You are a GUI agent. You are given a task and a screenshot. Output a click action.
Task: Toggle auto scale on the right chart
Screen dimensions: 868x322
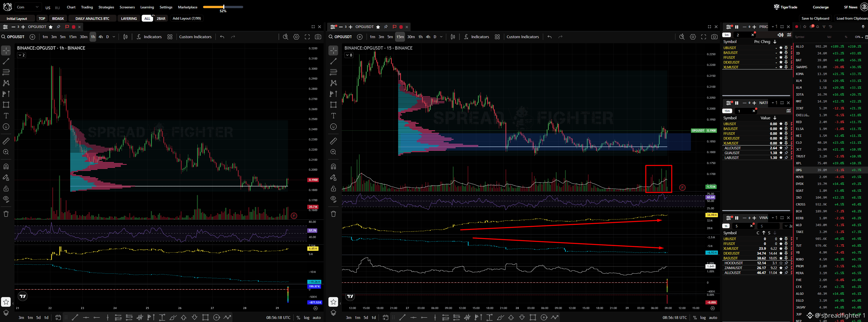pos(713,317)
